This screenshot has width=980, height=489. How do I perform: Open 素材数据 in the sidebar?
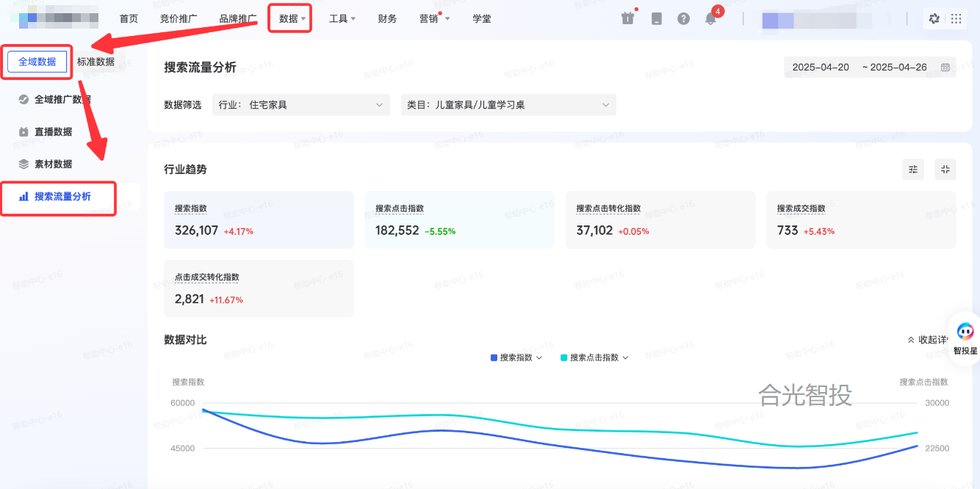pyautogui.click(x=54, y=164)
